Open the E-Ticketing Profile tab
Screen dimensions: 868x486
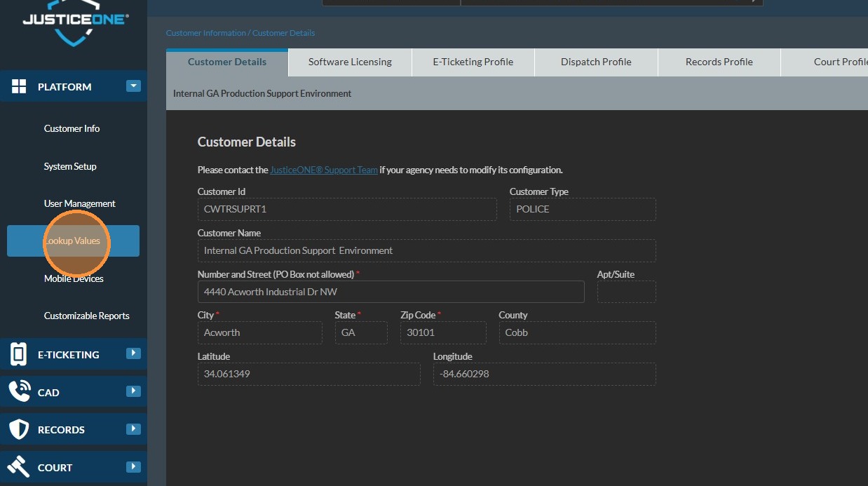pos(473,62)
